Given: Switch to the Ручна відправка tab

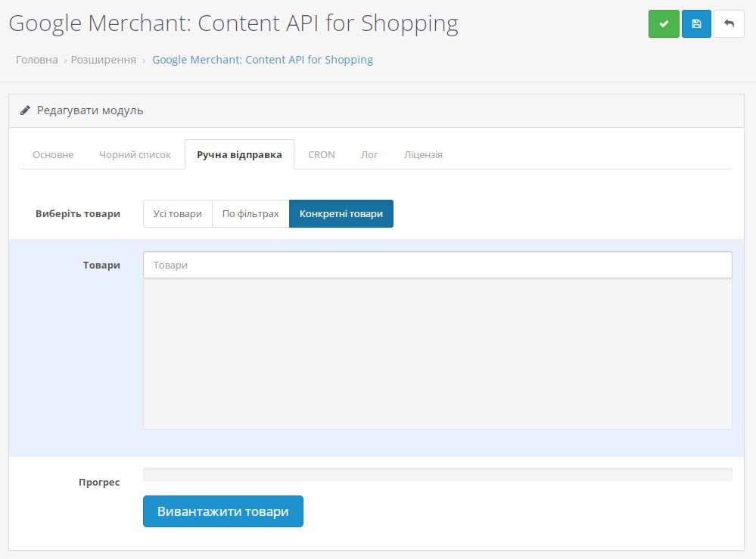Looking at the screenshot, I should (238, 154).
